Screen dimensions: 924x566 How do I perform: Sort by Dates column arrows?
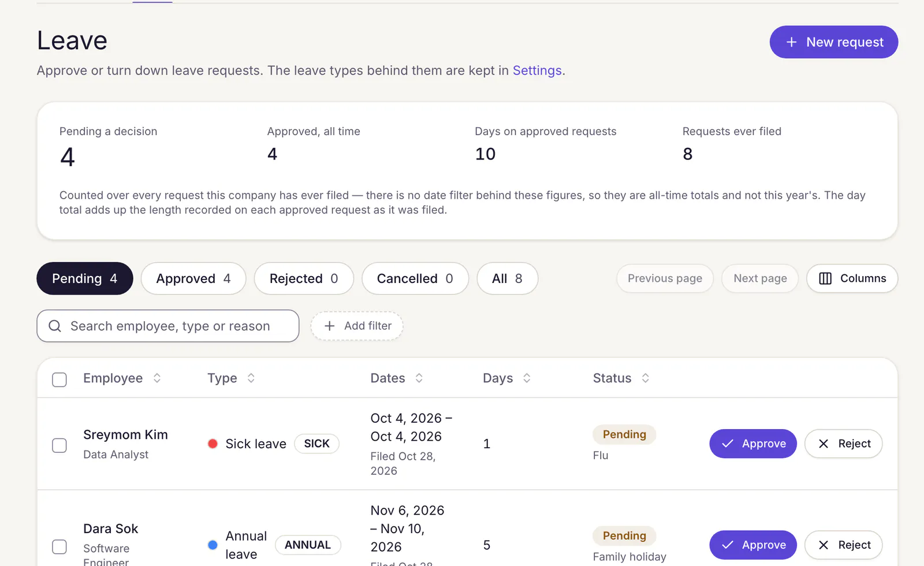pyautogui.click(x=419, y=378)
